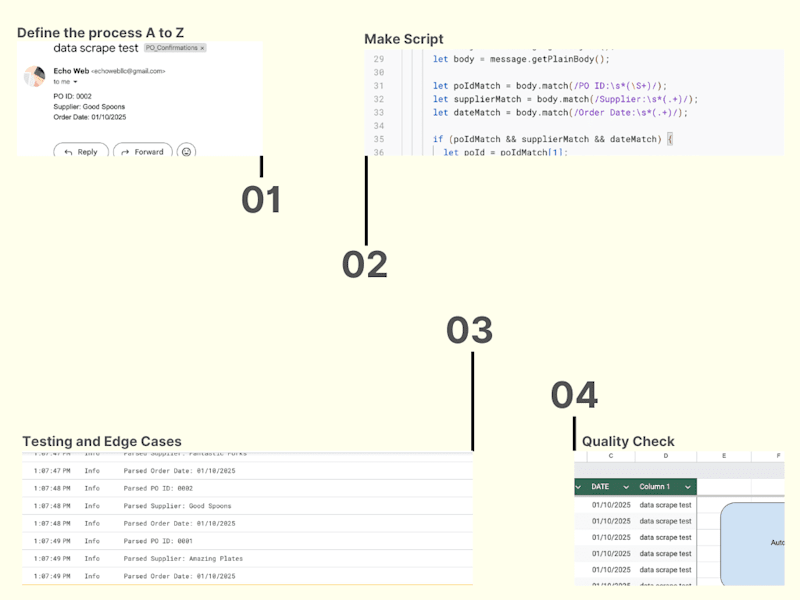Select column C header in spreadsheet
This screenshot has width=800, height=600.
[611, 456]
